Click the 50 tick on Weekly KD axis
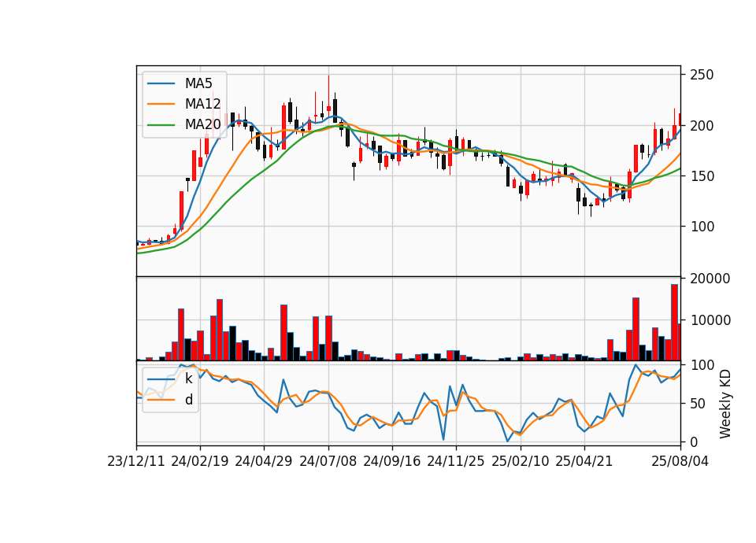 pos(698,404)
